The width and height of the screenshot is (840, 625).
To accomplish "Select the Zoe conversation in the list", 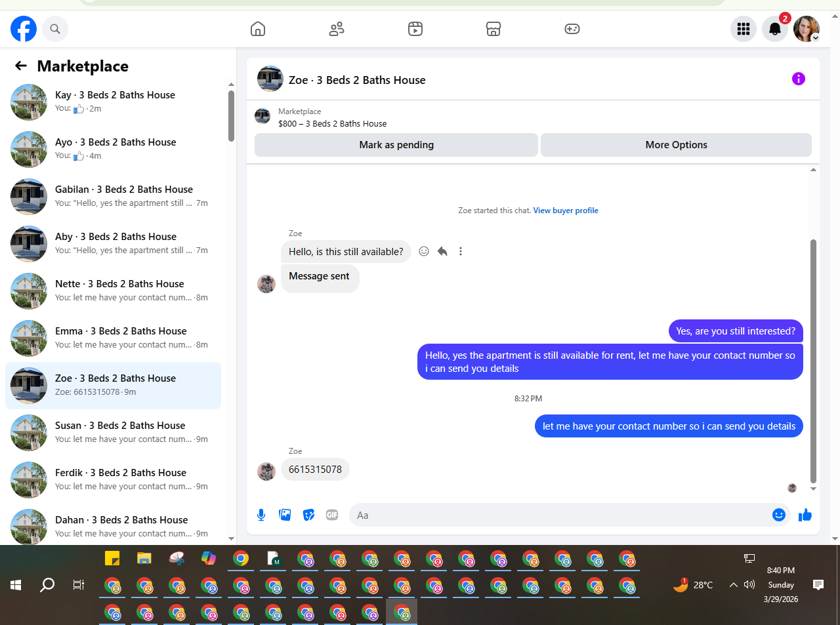I will tap(113, 386).
